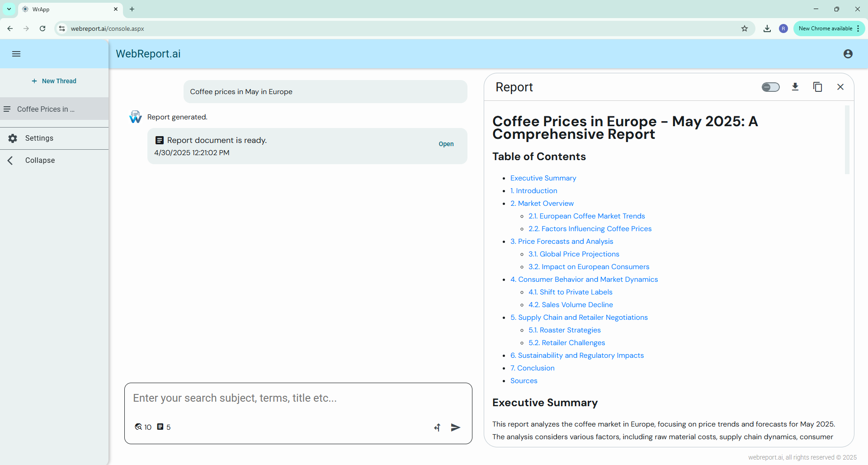The height and width of the screenshot is (465, 868).
Task: Select the Coffee Prices in ... thread
Action: 54,109
